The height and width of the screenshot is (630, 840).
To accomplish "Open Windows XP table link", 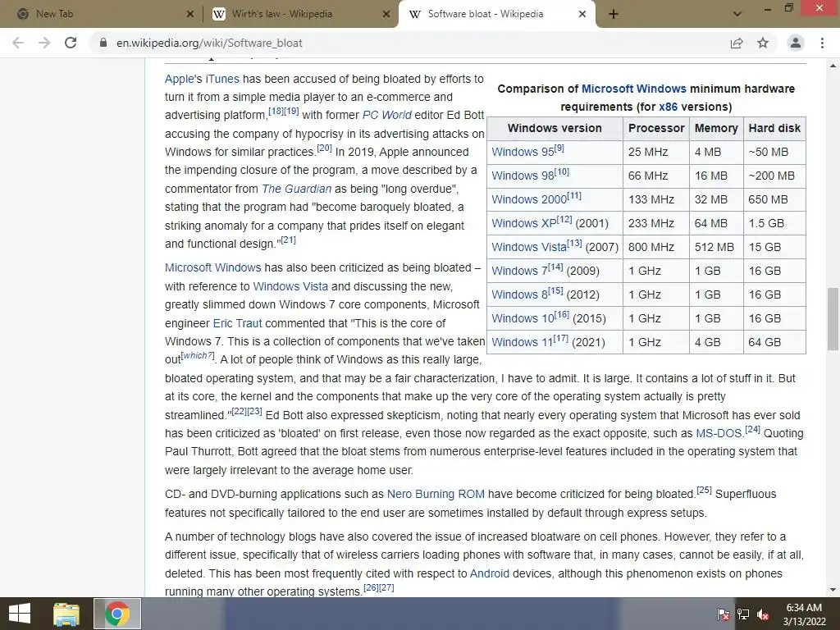I will pyautogui.click(x=524, y=223).
